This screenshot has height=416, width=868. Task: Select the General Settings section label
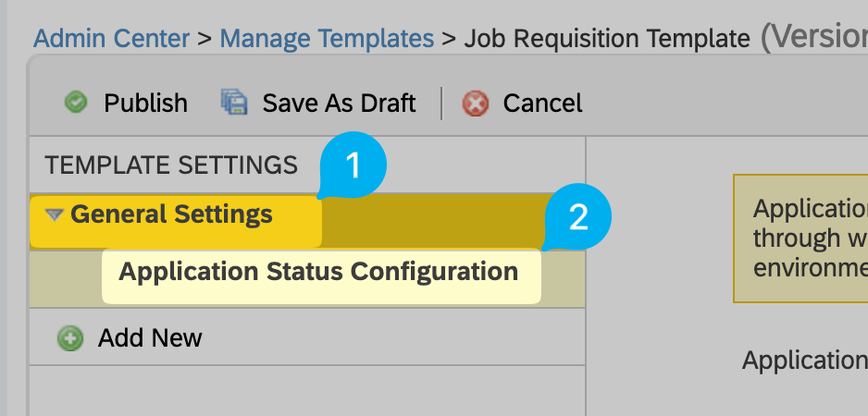coord(171,215)
